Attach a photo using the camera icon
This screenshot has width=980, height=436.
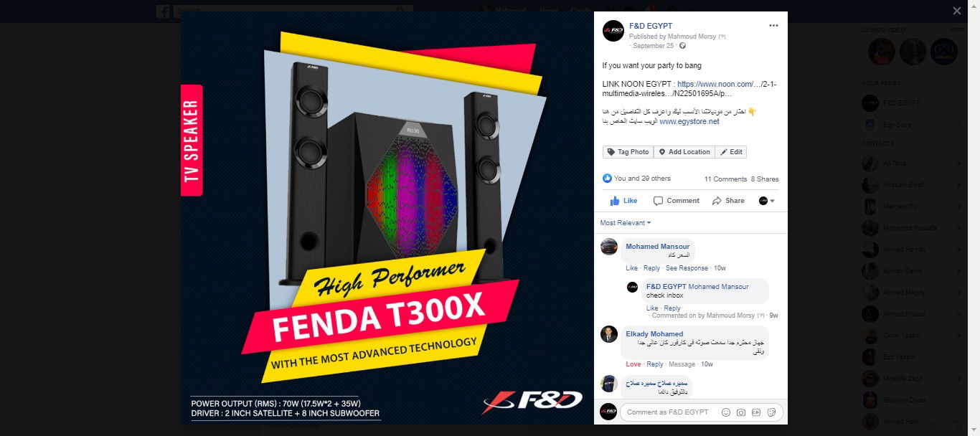pos(741,412)
